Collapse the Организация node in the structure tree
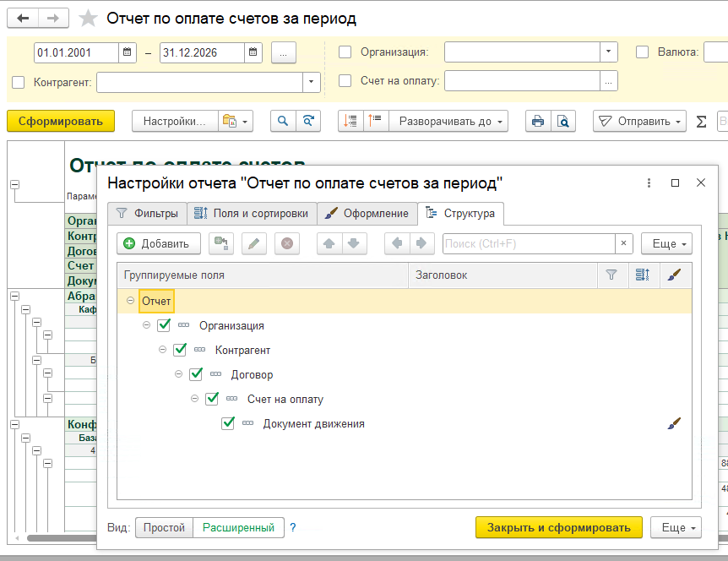Screen dimensions: 728x561 coord(147,325)
